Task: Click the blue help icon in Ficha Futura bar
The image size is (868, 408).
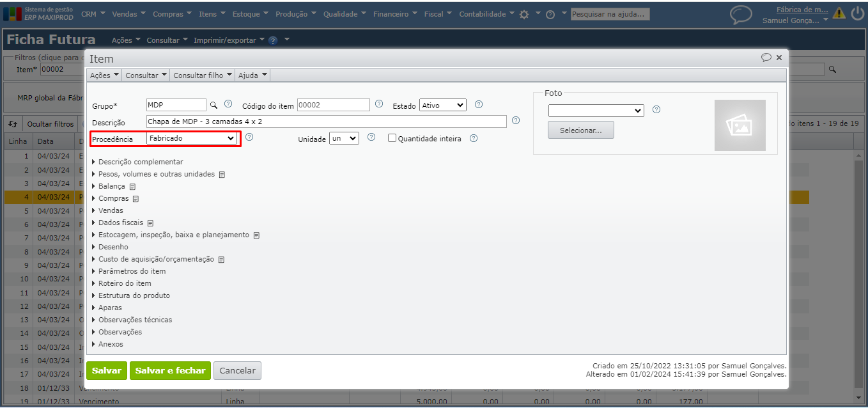Action: point(273,40)
